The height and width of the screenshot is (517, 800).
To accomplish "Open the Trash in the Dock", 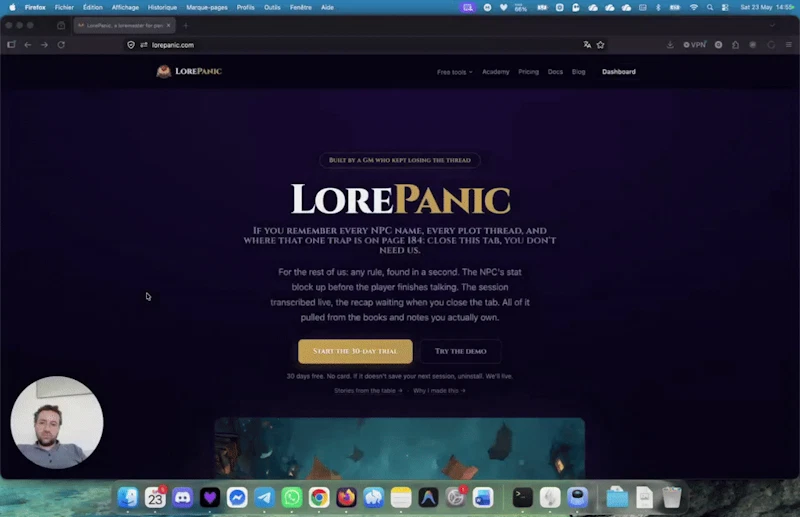I will pos(671,497).
